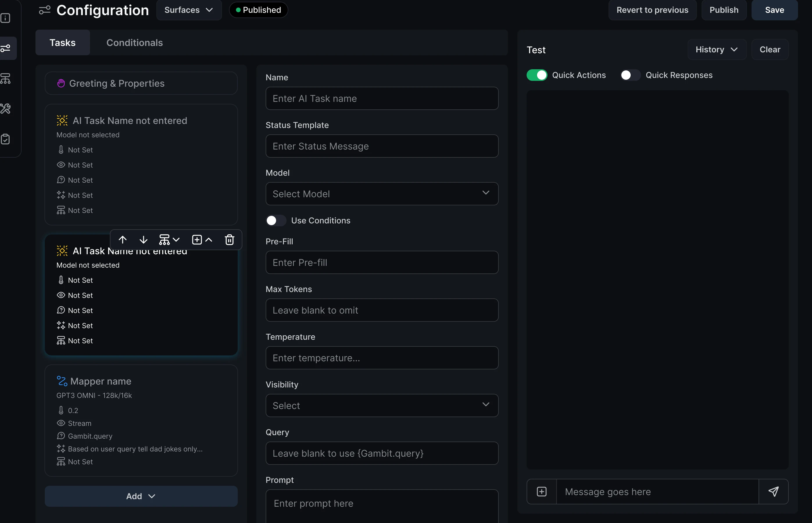Click the thermometer icon next to 0.2
Image resolution: width=812 pixels, height=523 pixels.
click(x=61, y=410)
